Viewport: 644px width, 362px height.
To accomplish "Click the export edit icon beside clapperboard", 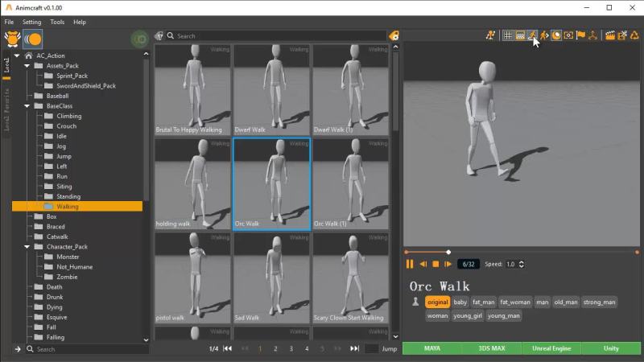I will tap(622, 35).
